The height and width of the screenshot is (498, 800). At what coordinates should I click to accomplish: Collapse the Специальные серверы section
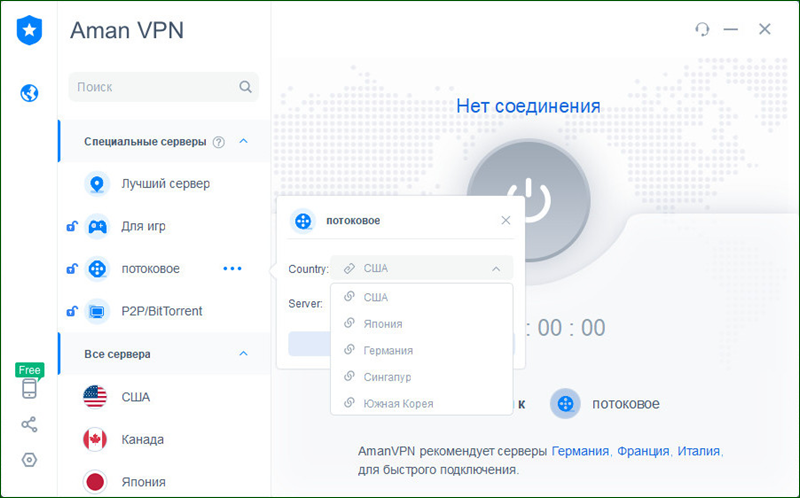click(x=243, y=141)
